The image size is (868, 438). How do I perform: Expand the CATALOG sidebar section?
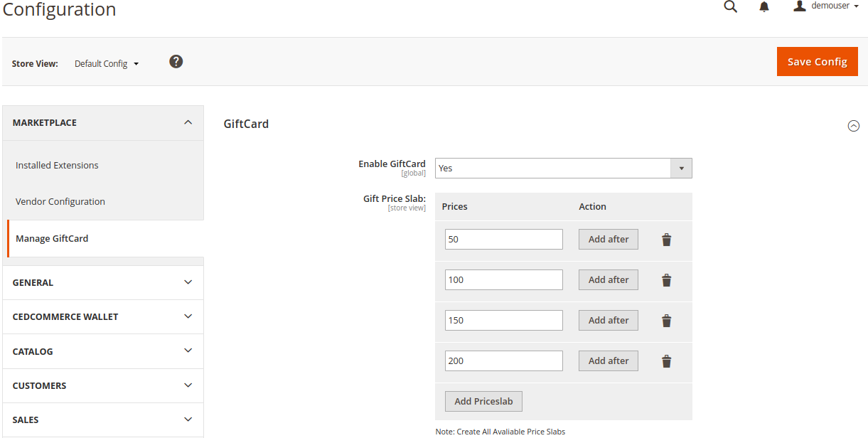[103, 351]
